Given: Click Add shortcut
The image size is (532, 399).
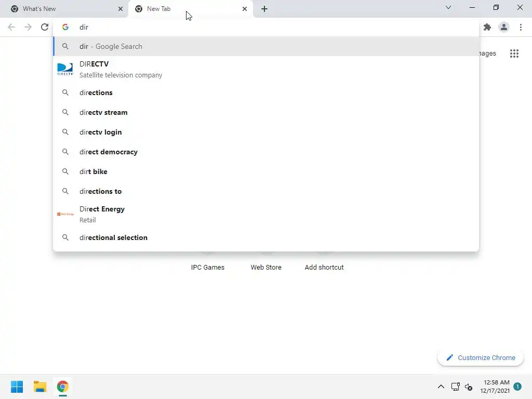Looking at the screenshot, I should (x=324, y=267).
